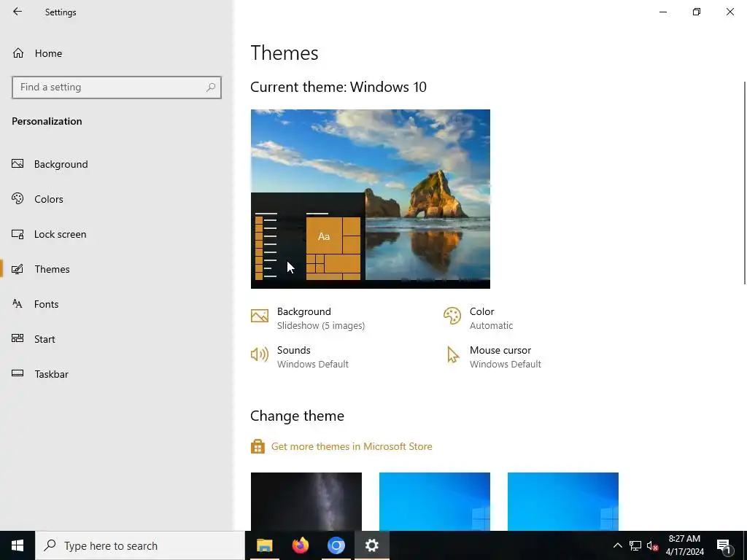Open the clock and date flyout
The width and height of the screenshot is (747, 560).
684,545
